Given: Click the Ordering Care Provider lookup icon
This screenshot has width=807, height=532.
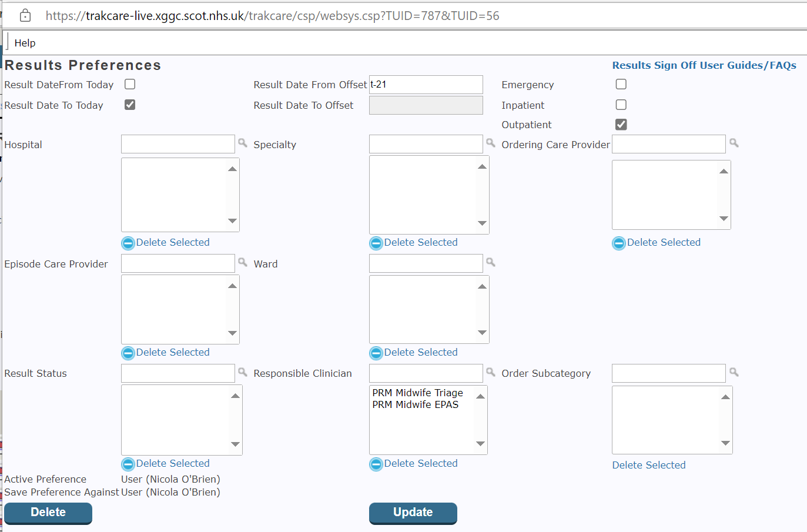Looking at the screenshot, I should pos(734,143).
